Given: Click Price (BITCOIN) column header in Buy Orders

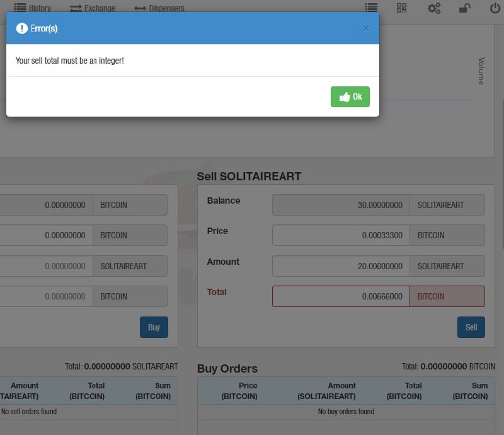Looking at the screenshot, I should (x=239, y=391).
